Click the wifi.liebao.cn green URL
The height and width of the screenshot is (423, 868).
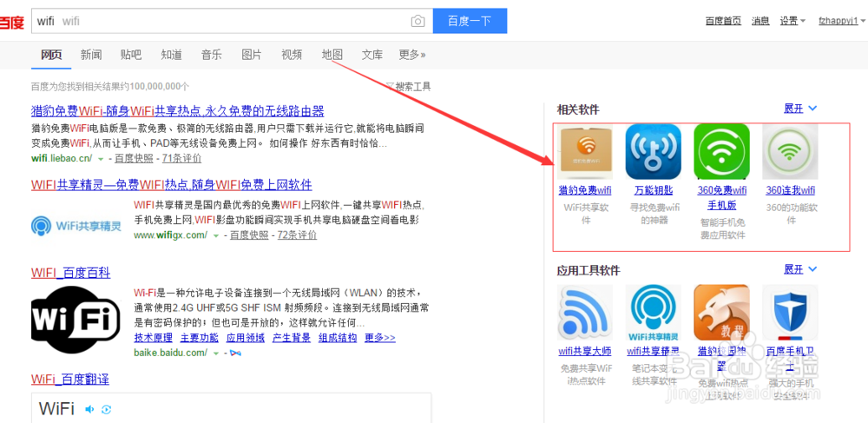62,158
